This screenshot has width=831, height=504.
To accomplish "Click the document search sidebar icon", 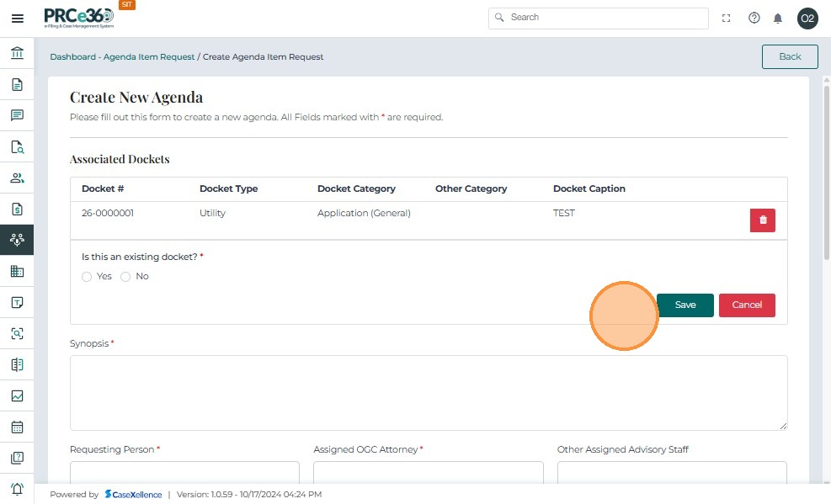I will click(x=17, y=147).
